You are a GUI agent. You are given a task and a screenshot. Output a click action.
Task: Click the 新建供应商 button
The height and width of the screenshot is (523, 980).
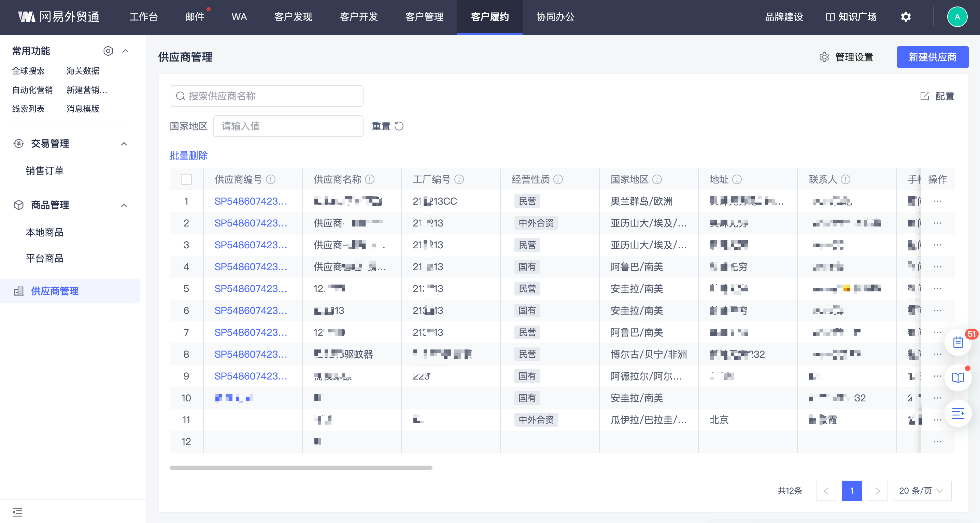coord(933,57)
